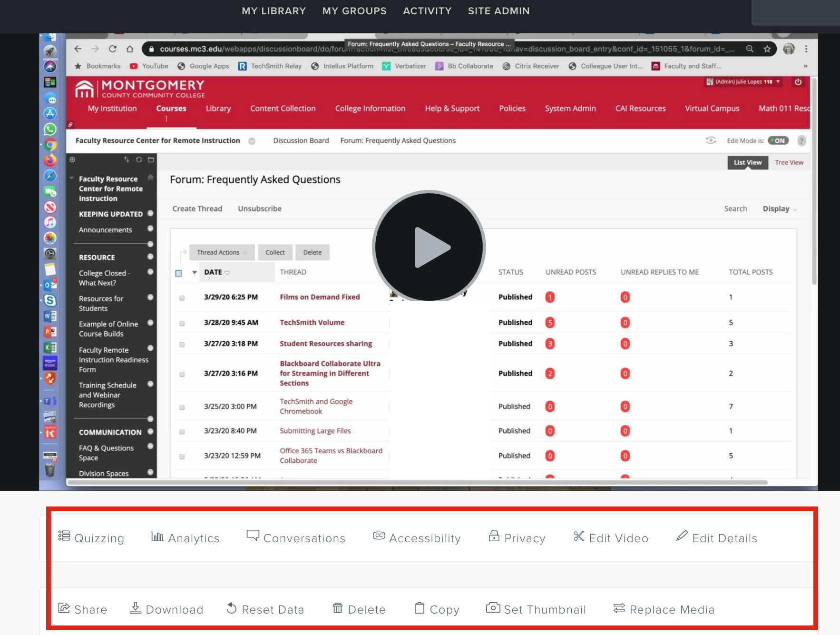The width and height of the screenshot is (840, 635).
Task: Click bookmark star in address bar
Action: [767, 49]
